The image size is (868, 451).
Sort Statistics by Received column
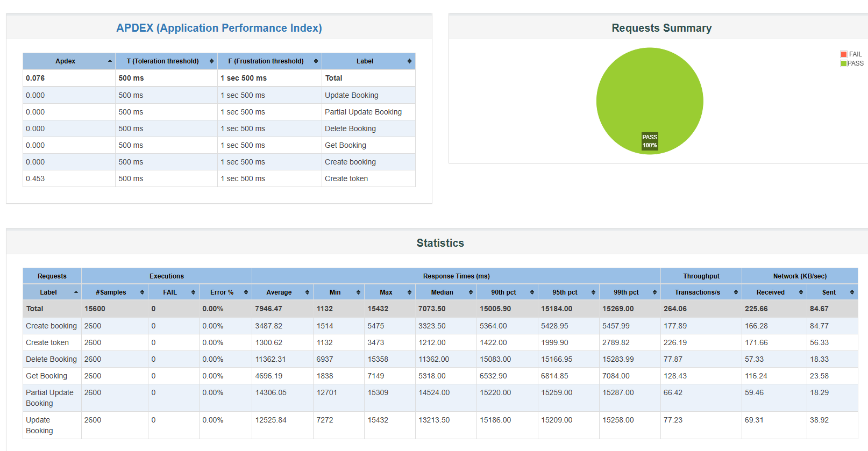774,292
